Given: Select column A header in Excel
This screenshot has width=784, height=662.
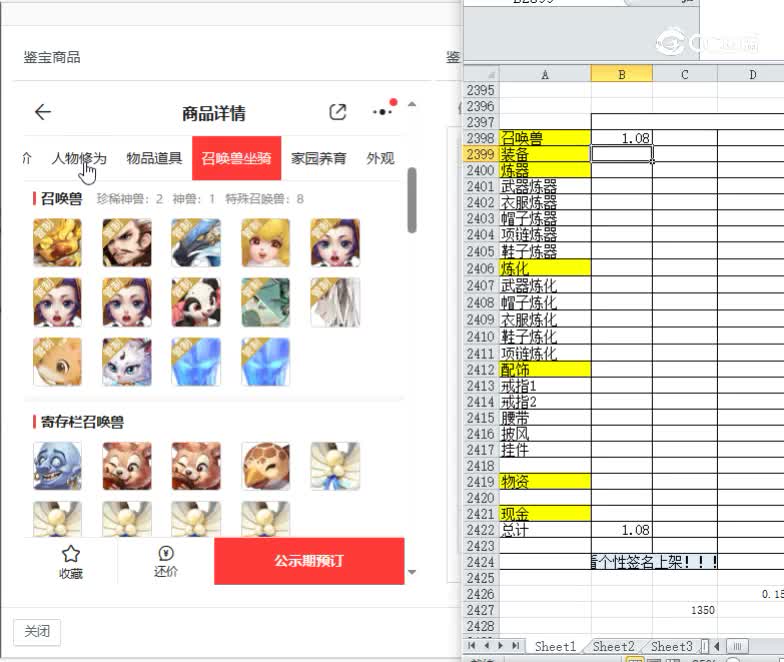Looking at the screenshot, I should [545, 74].
